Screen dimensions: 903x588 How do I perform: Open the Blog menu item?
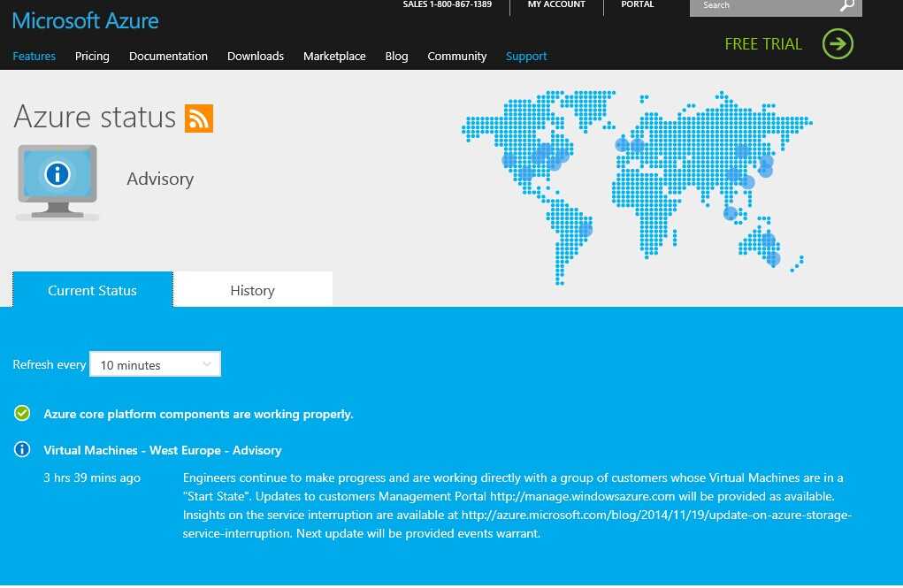click(396, 56)
